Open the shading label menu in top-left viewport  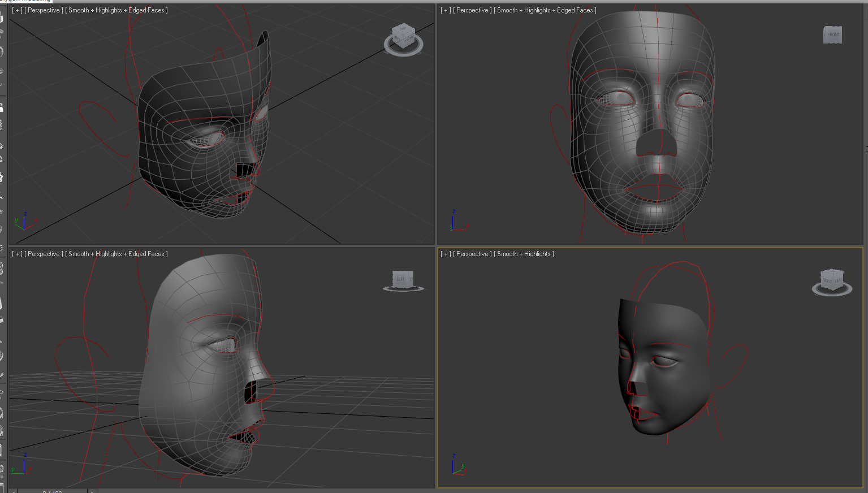[116, 10]
